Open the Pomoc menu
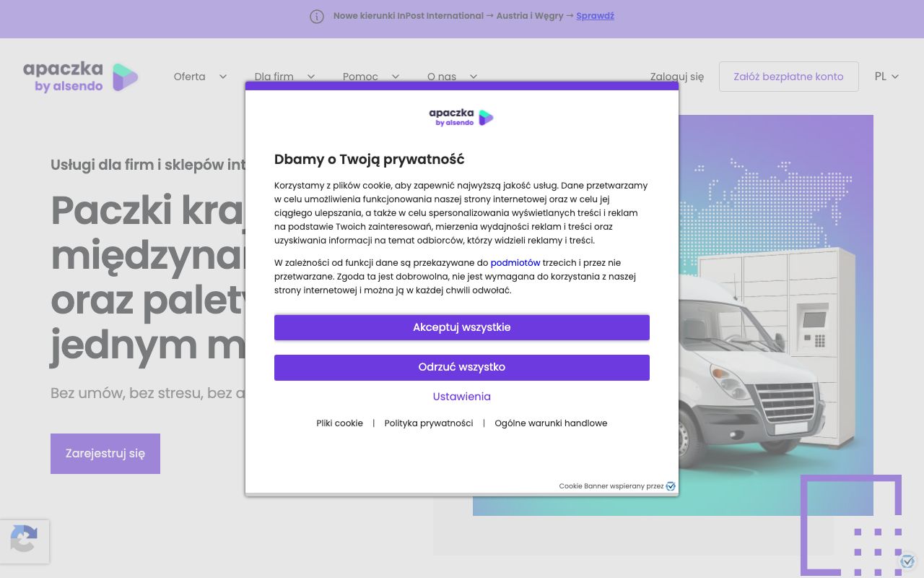The image size is (924, 578). [360, 77]
